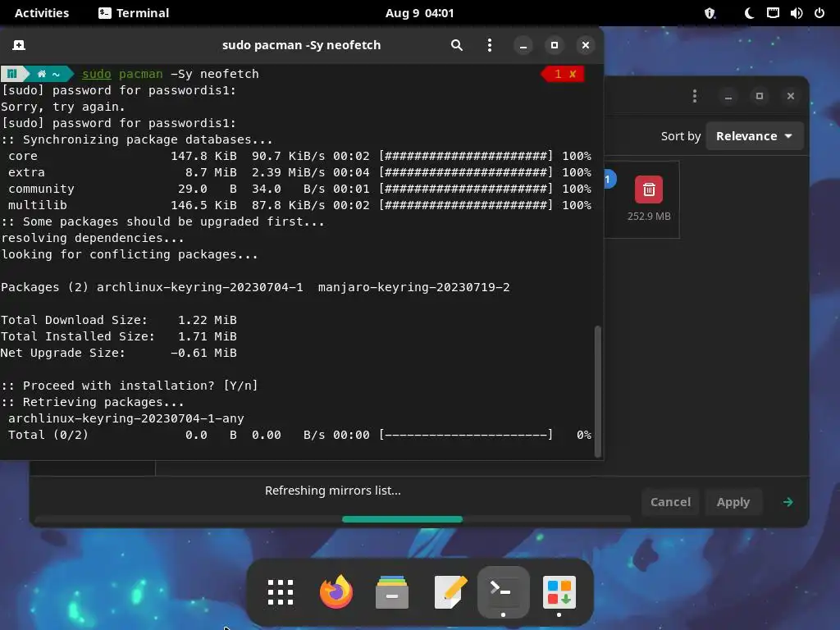Apply the pending Pamac changes

(733, 502)
